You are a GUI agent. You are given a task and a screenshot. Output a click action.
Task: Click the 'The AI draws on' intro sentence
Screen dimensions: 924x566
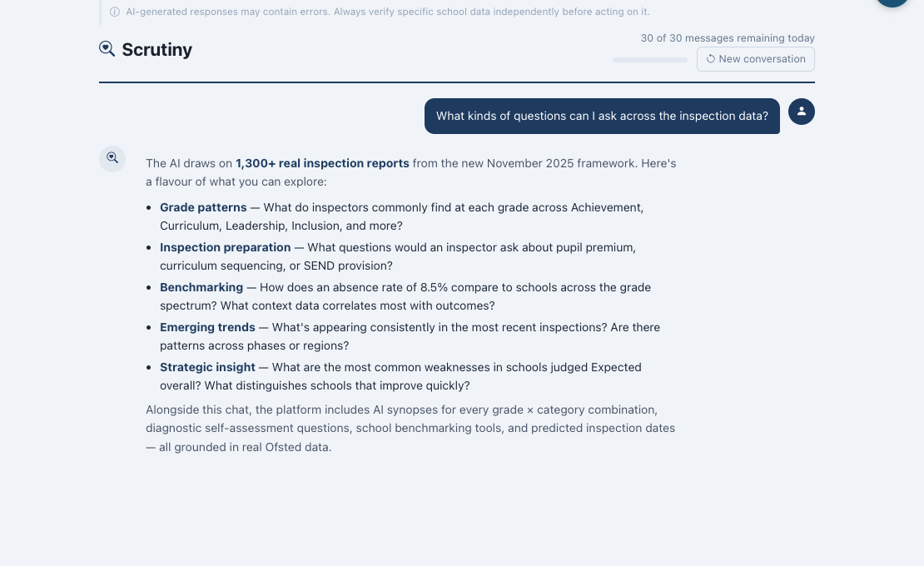click(410, 172)
